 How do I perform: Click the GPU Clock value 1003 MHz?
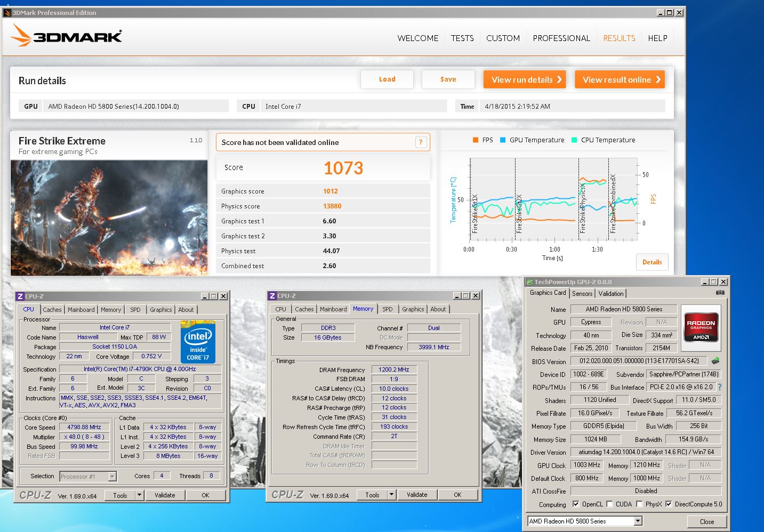(x=587, y=465)
